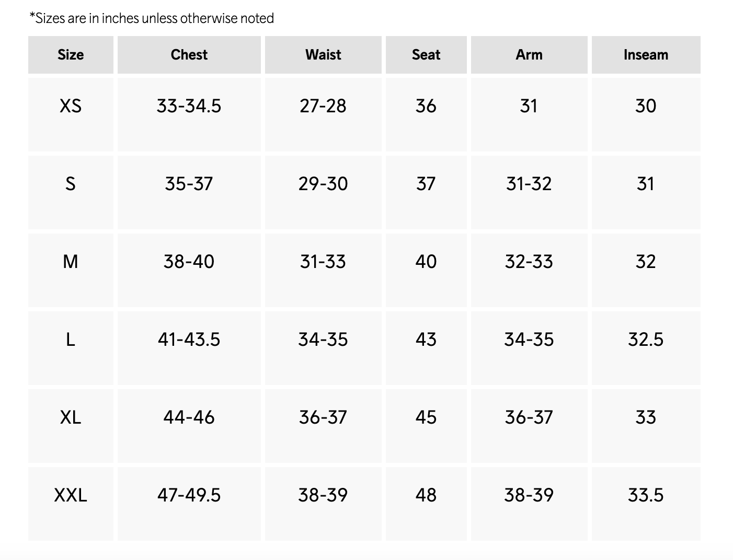Click the 33-34.5 chest measurement cell
733x560 pixels.
click(x=189, y=106)
